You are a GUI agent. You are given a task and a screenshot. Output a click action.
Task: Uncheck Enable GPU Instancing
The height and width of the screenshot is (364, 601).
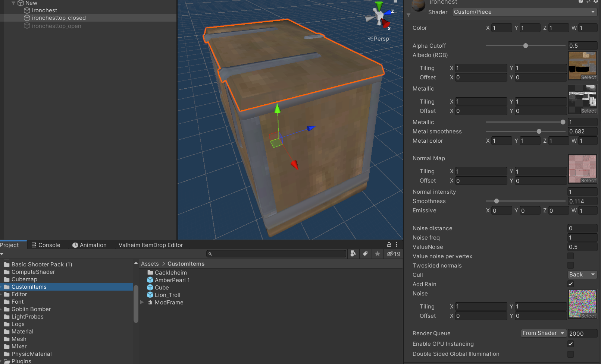pyautogui.click(x=570, y=344)
